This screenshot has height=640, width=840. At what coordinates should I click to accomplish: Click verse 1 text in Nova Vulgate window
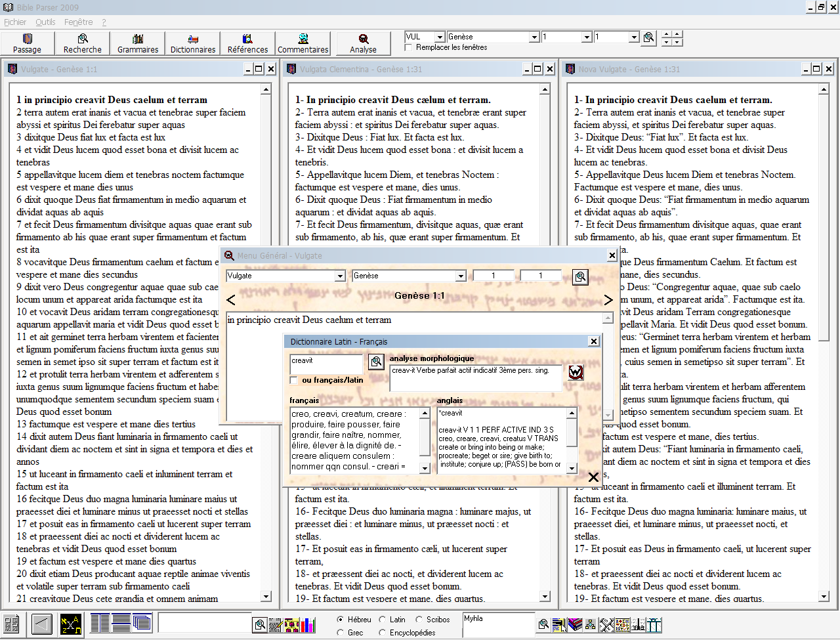[x=673, y=100]
